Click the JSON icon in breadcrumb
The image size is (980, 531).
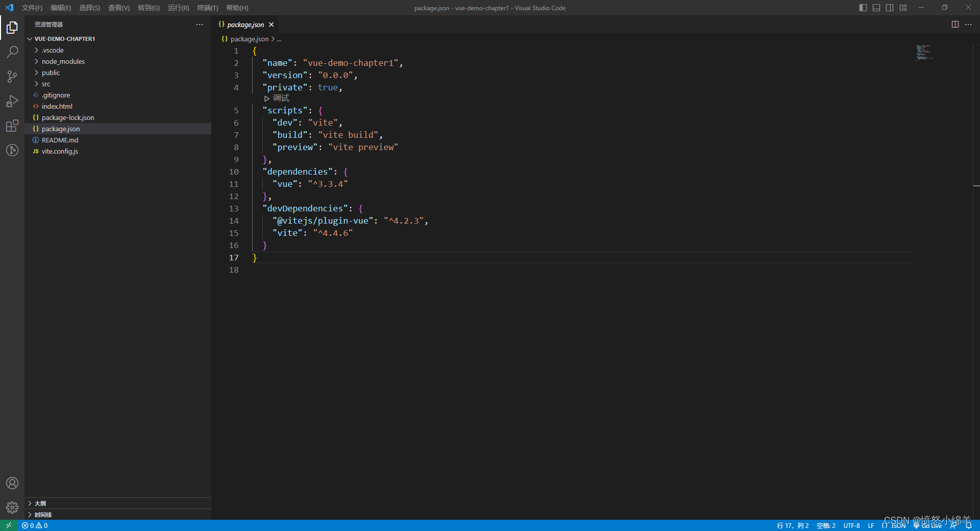point(225,39)
